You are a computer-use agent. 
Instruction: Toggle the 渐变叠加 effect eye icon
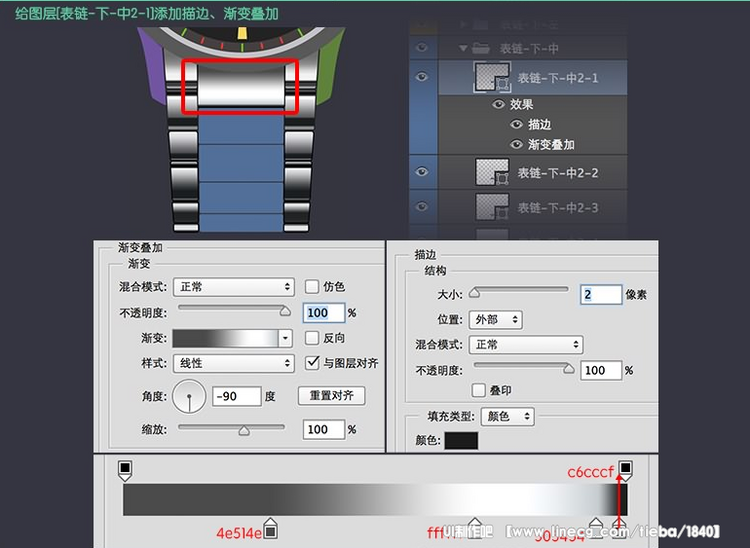tap(516, 144)
